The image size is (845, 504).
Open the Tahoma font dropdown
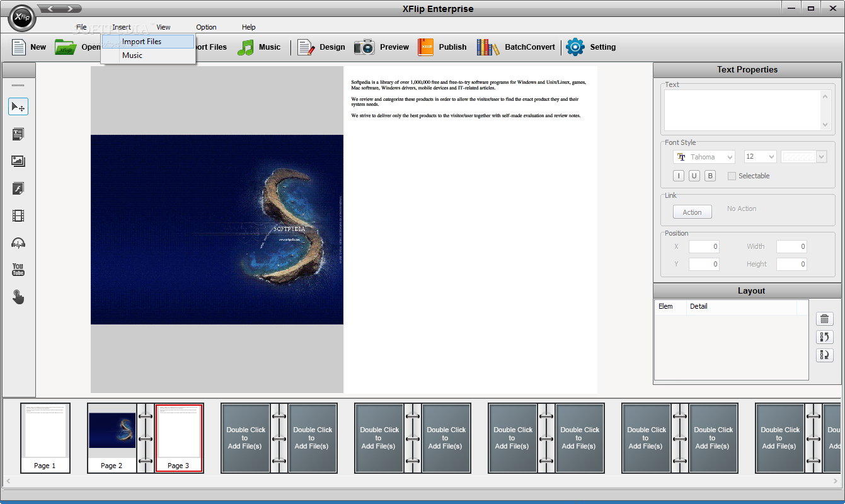[704, 157]
